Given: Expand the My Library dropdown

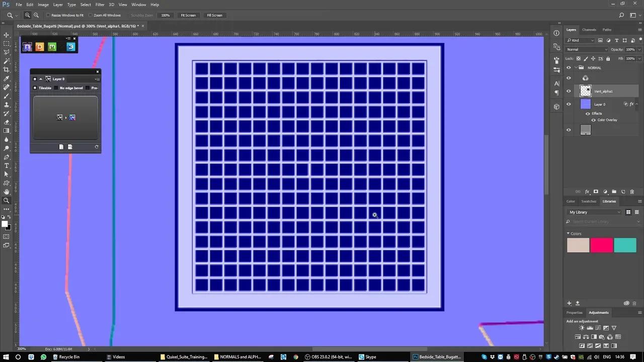Looking at the screenshot, I should (595, 212).
